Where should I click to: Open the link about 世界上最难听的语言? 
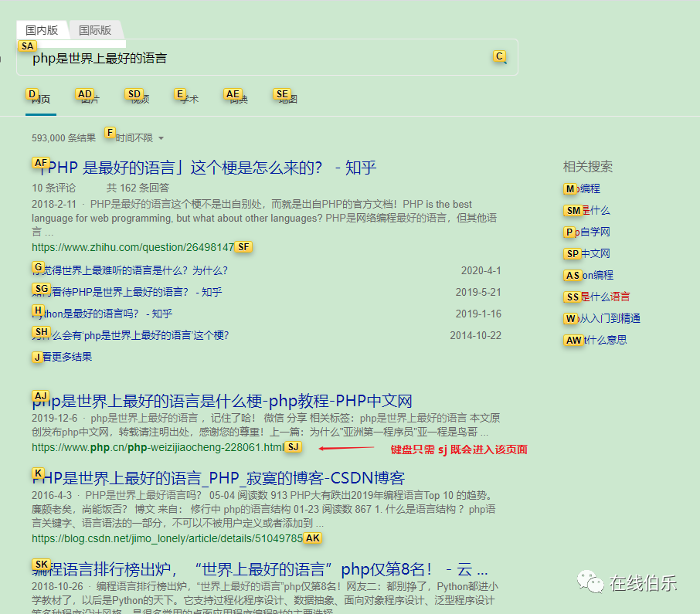pyautogui.click(x=130, y=270)
